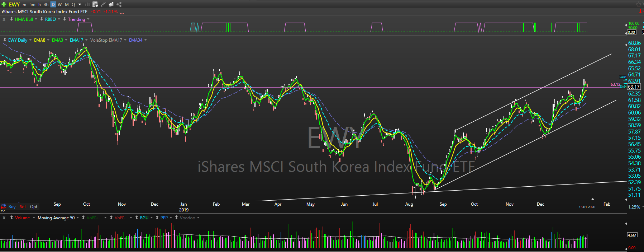Open the chart style bars icon
The height and width of the screenshot is (252, 644).
point(87,4)
